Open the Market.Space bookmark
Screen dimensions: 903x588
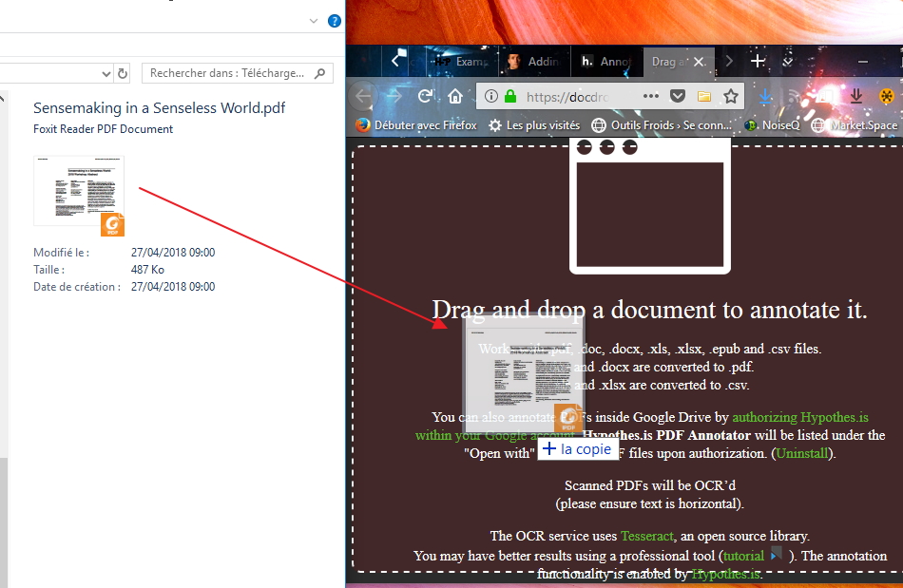tap(855, 124)
